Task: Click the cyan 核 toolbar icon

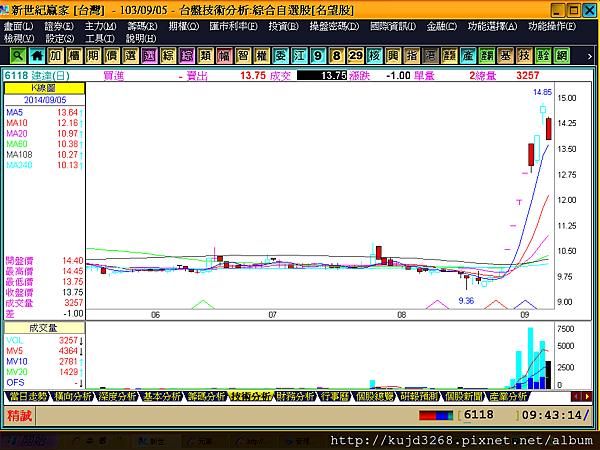Action: coord(374,56)
